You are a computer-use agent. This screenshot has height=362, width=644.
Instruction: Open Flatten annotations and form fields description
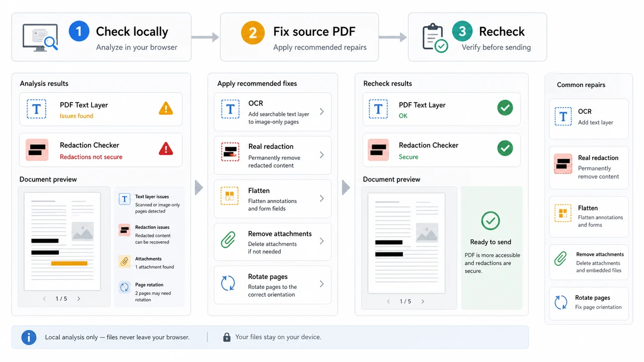(272, 205)
